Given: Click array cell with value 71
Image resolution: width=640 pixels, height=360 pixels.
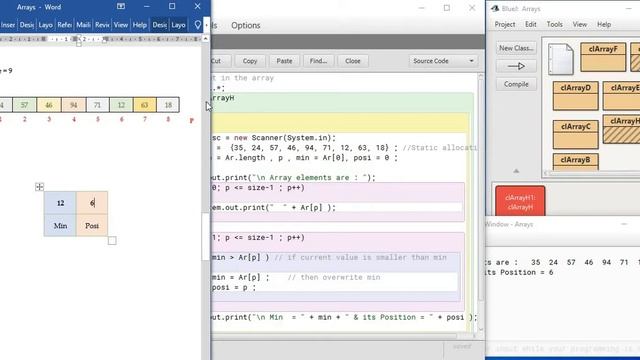Looking at the screenshot, I should coord(97,105).
